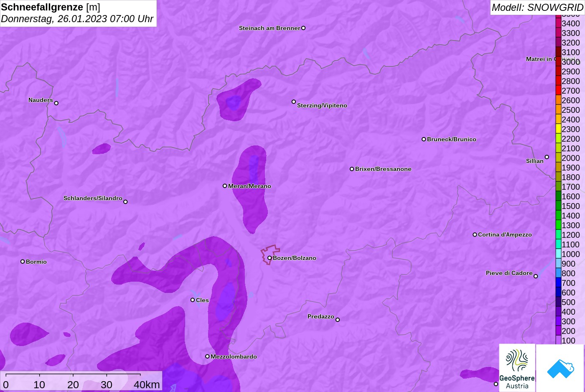The height and width of the screenshot is (392, 585).
Task: Click the "40km" scale bar label
Action: tap(147, 384)
